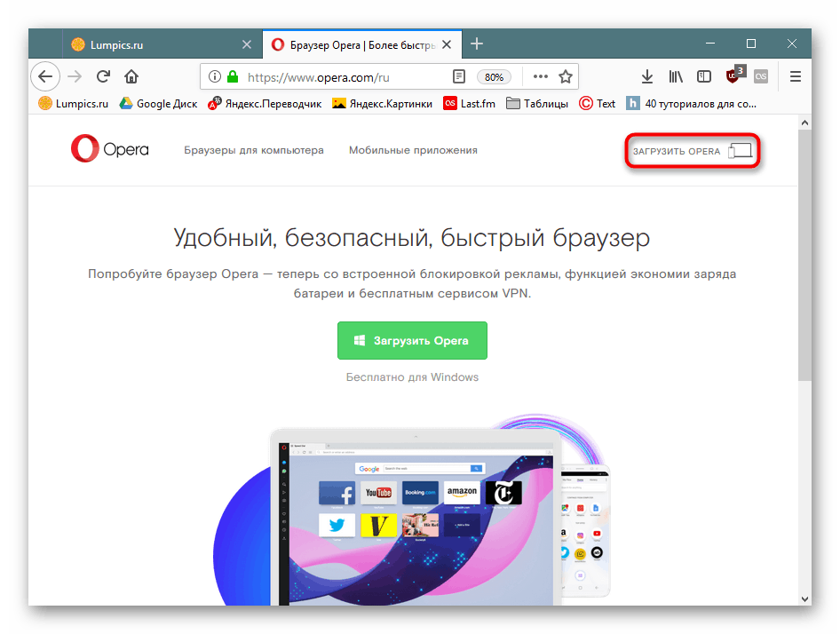Click the green secure connection padlock
The height and width of the screenshot is (634, 840).
[233, 76]
